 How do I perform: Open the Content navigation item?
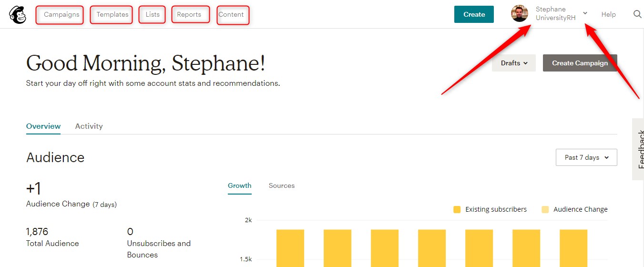point(231,14)
